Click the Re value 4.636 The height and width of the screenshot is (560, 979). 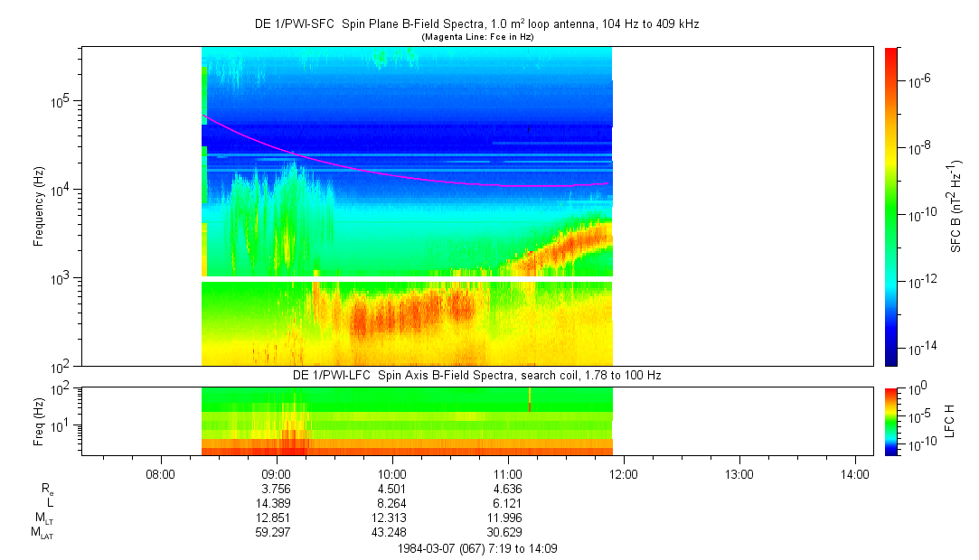tap(507, 490)
